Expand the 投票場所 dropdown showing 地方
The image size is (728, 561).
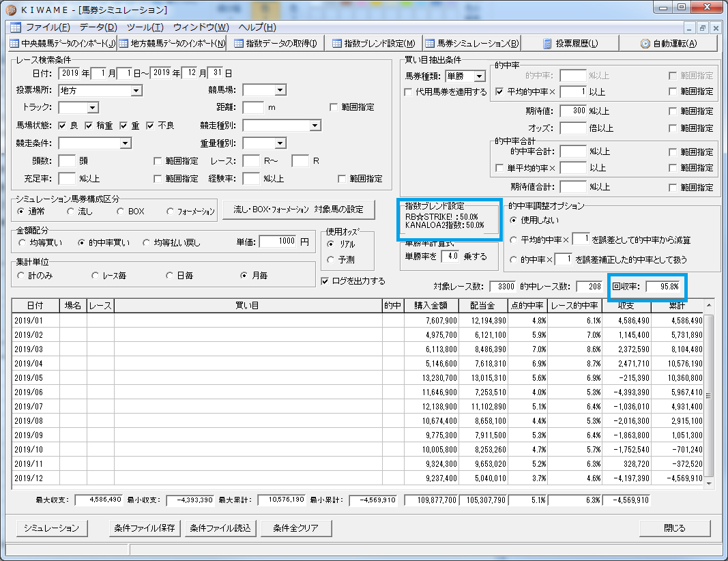click(136, 91)
